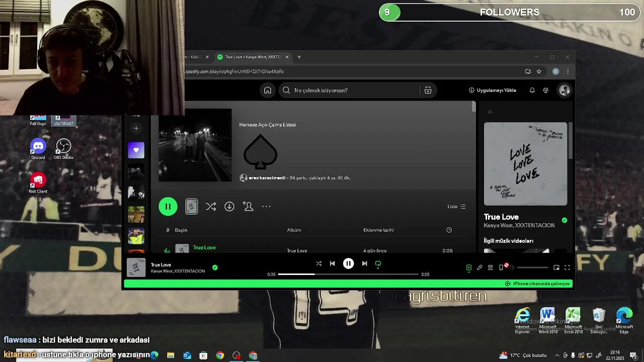Show hidden tray icons chevron
644x362 pixels.
pos(557,355)
